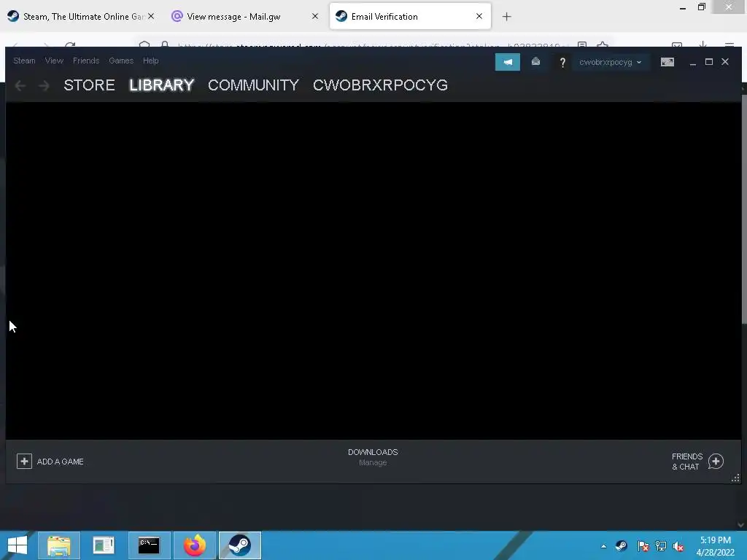The image size is (747, 560).
Task: Open the Games menu in Steam
Action: (121, 61)
